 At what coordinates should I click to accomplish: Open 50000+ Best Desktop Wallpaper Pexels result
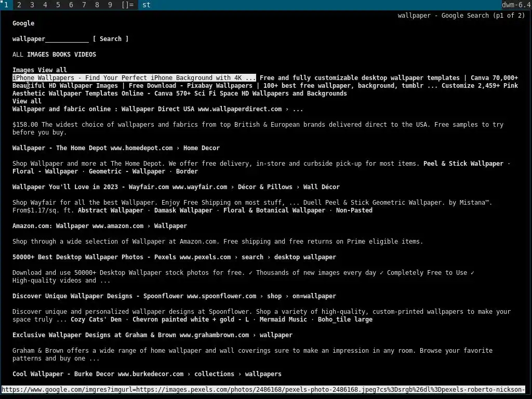pos(175,257)
